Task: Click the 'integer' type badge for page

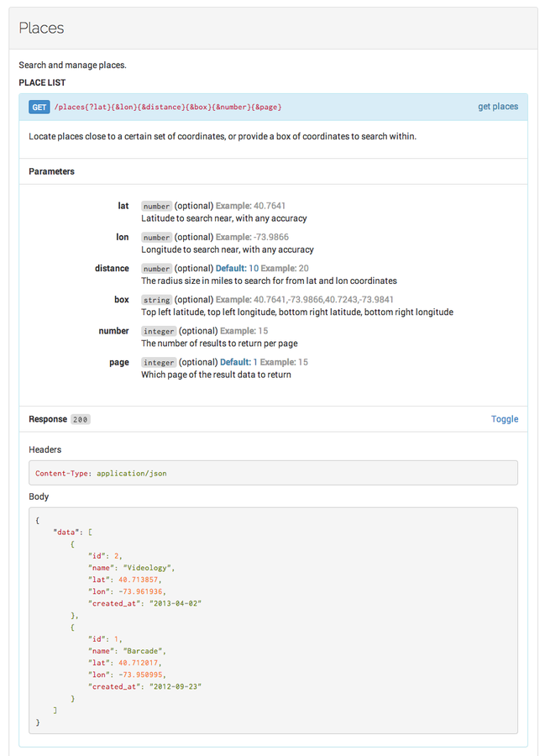Action: 159,363
